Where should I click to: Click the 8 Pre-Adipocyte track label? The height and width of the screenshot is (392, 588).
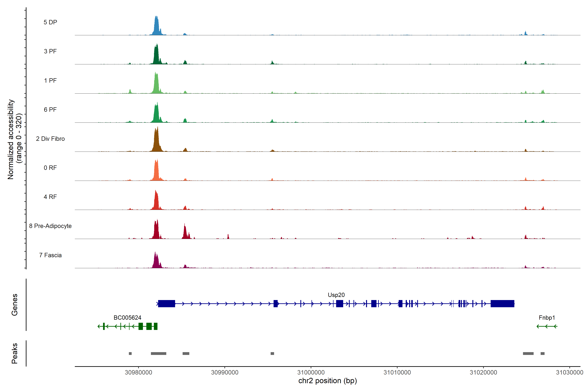50,226
